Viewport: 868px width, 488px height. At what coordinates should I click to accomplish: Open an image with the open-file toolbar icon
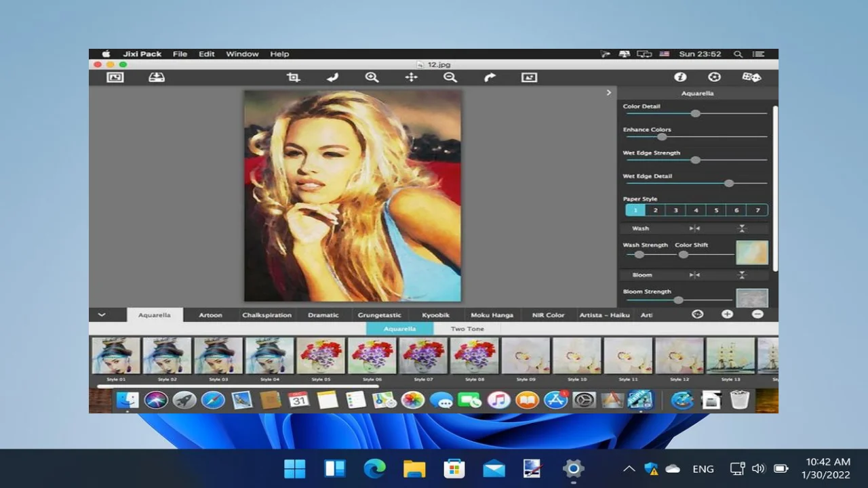(115, 77)
